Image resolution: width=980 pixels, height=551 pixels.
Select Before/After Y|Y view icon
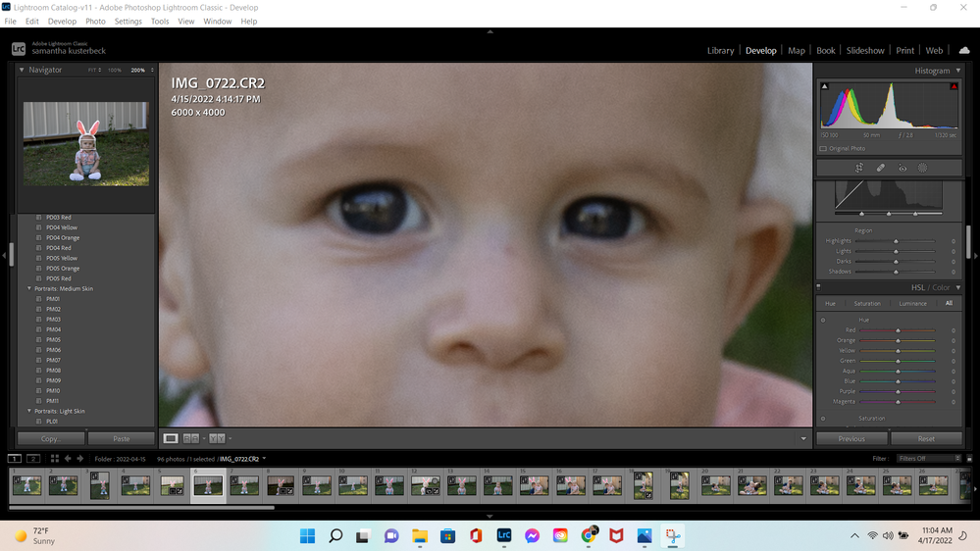(217, 438)
